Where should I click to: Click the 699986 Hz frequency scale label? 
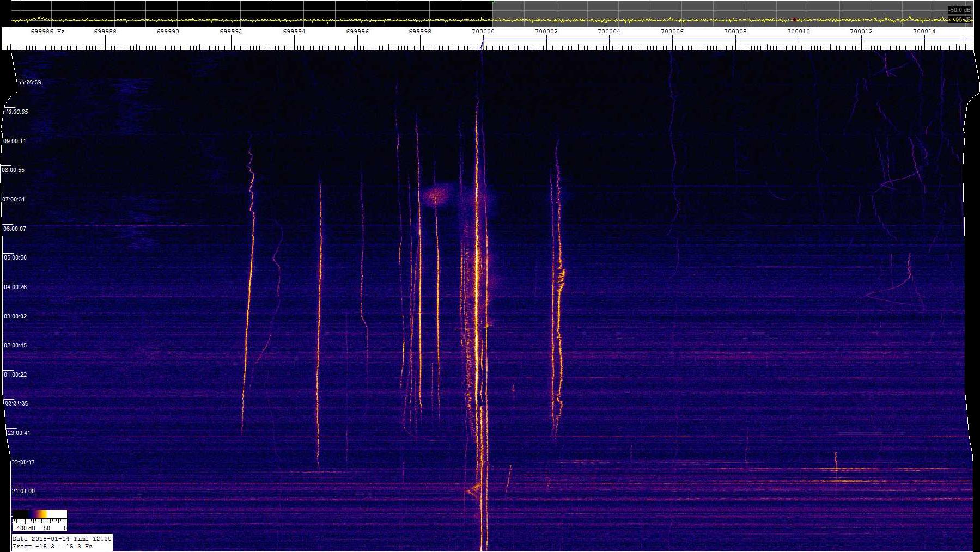point(48,32)
